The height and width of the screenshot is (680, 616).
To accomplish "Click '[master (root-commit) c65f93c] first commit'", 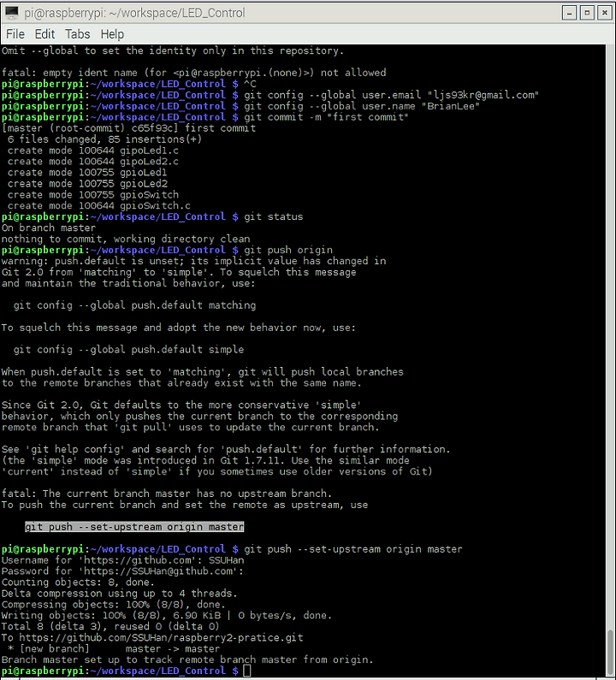I will tap(129, 128).
